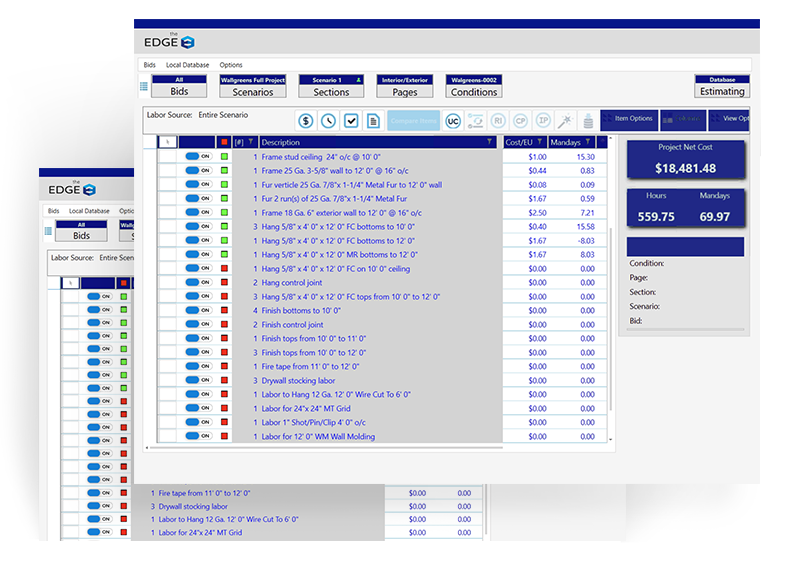Click the grid icon left of Bids button
This screenshot has width=800, height=562.
[144, 87]
